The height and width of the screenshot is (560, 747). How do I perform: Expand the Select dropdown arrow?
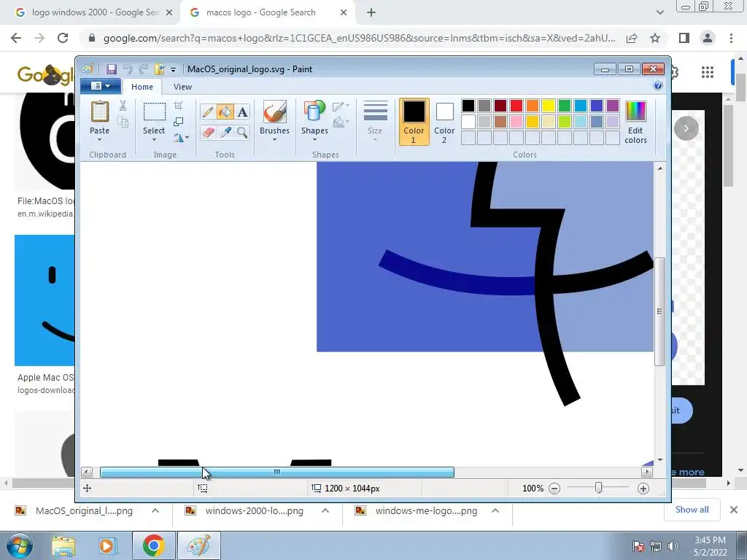click(154, 140)
